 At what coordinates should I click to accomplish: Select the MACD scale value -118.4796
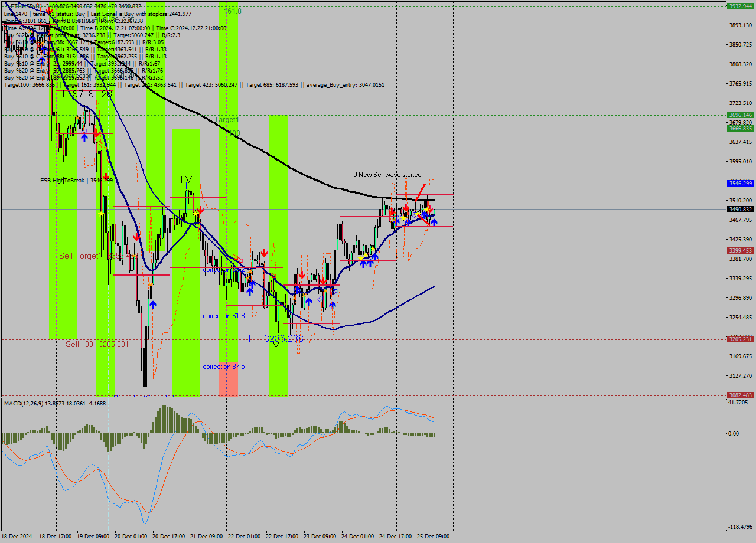(739, 528)
